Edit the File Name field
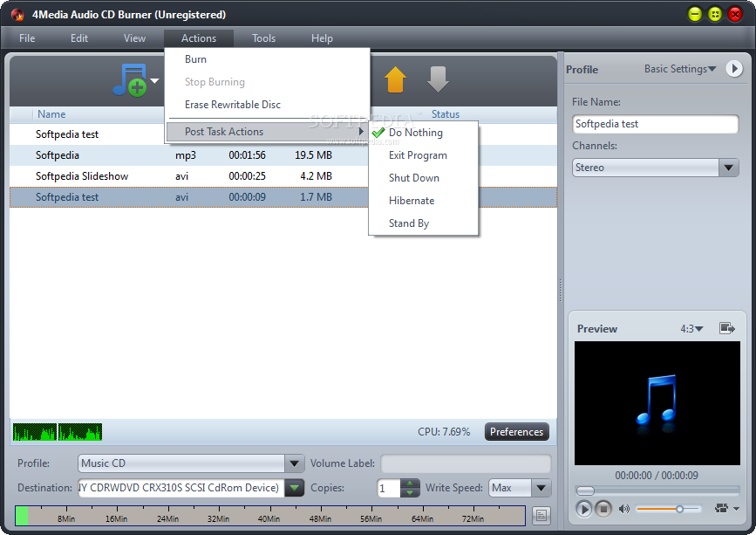The height and width of the screenshot is (535, 756). [655, 124]
